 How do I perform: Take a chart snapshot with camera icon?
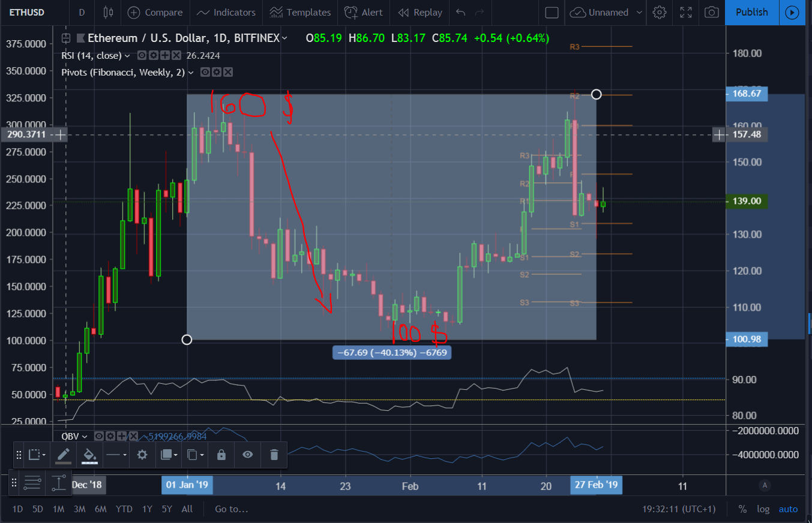tap(712, 12)
